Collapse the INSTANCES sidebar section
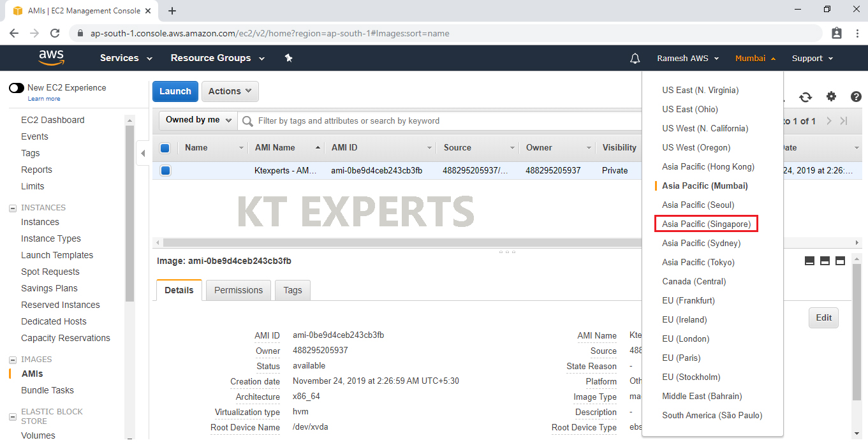 click(12, 208)
